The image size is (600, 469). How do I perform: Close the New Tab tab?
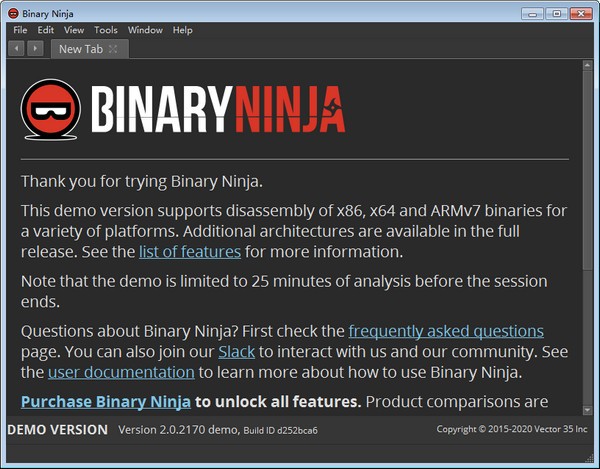point(113,48)
